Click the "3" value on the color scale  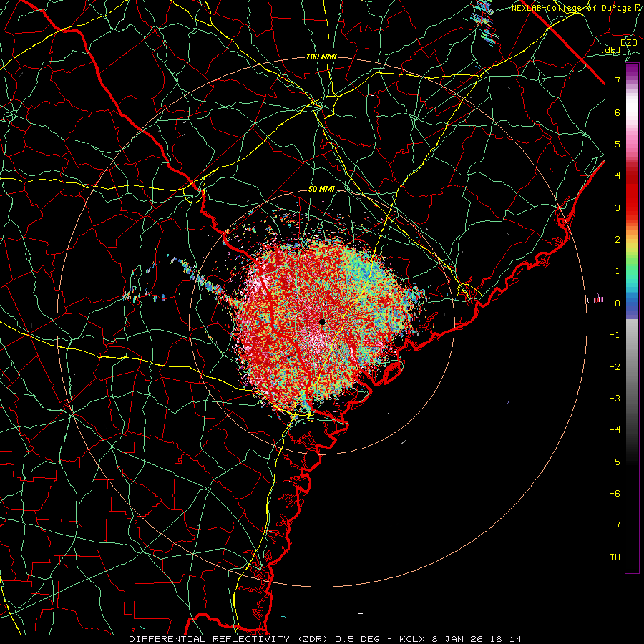618,208
